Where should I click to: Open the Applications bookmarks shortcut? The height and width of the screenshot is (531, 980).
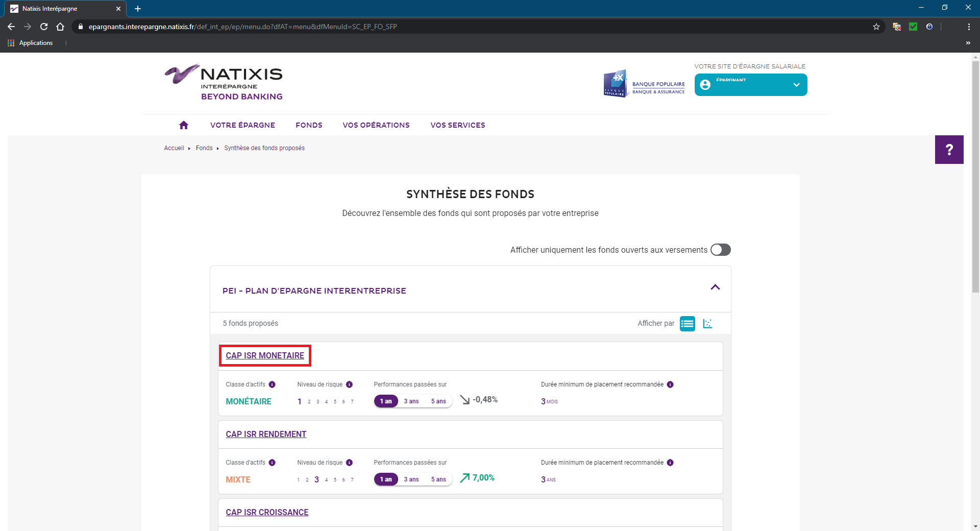point(30,43)
